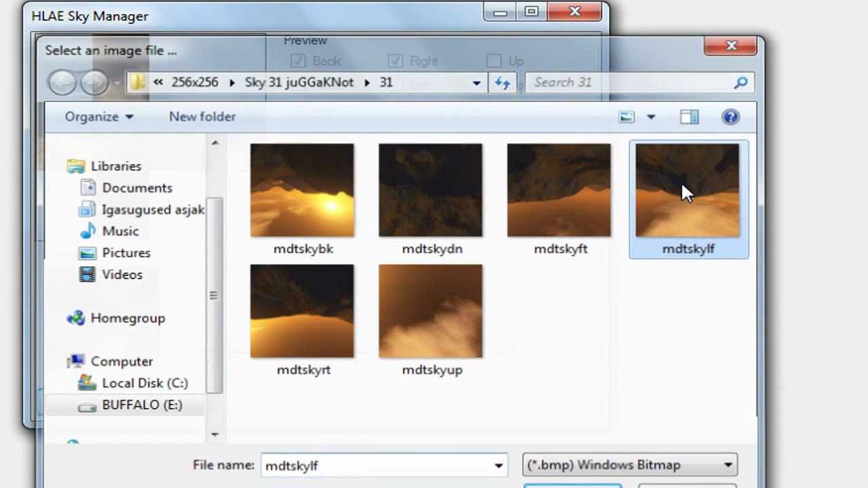Click the Sky 31 juGGaKNot breadcrumb
The width and height of the screenshot is (868, 488).
299,83
